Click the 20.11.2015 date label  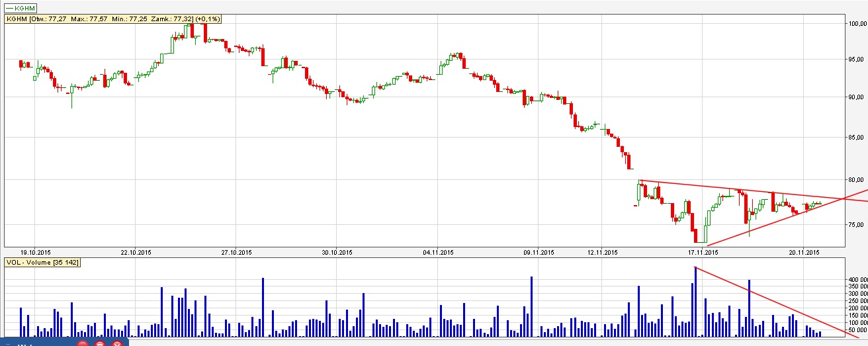tap(803, 252)
